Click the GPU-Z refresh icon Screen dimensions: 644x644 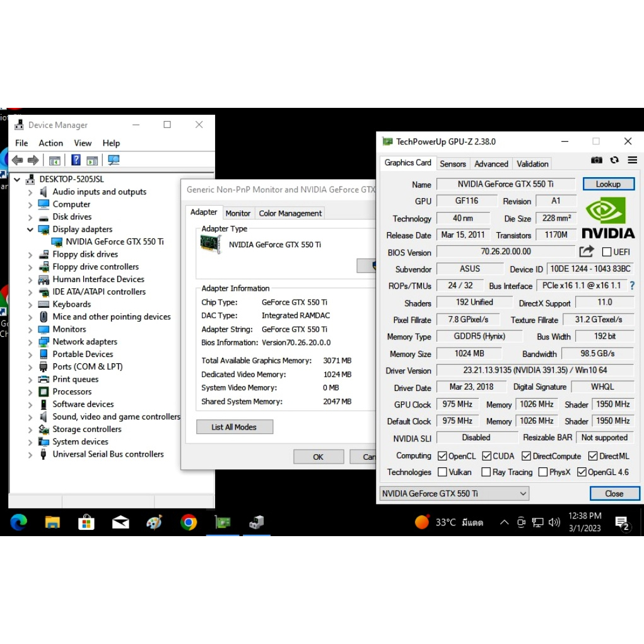click(614, 160)
